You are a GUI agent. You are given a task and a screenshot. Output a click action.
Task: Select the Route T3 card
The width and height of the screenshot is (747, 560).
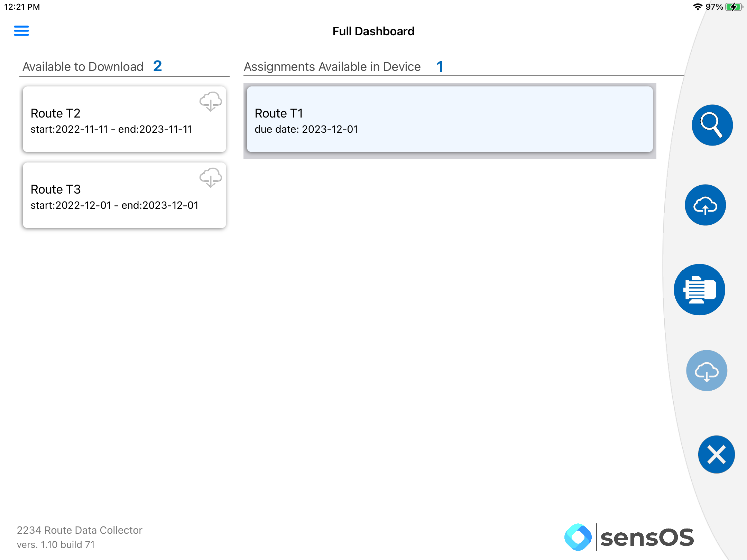point(124,195)
